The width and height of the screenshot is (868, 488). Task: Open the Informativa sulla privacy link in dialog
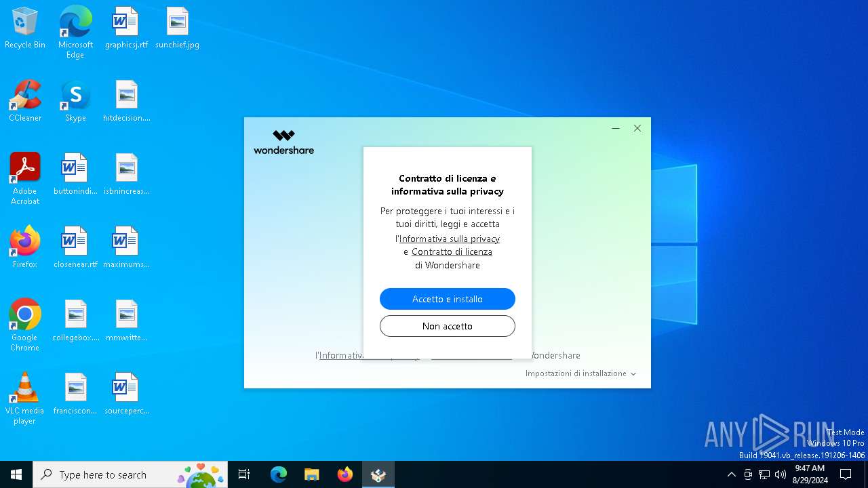tap(450, 239)
